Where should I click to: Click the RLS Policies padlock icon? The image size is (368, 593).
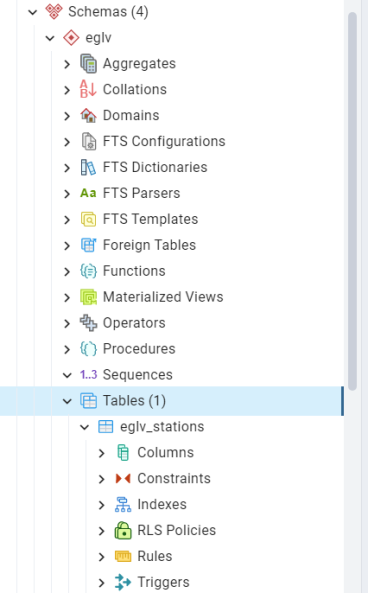tap(123, 530)
